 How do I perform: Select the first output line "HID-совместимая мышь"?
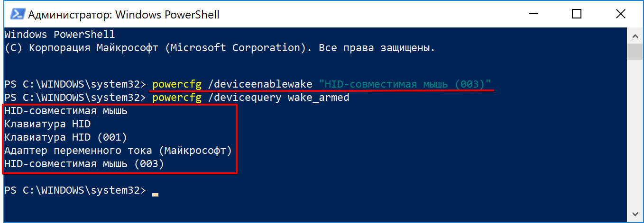pos(66,112)
